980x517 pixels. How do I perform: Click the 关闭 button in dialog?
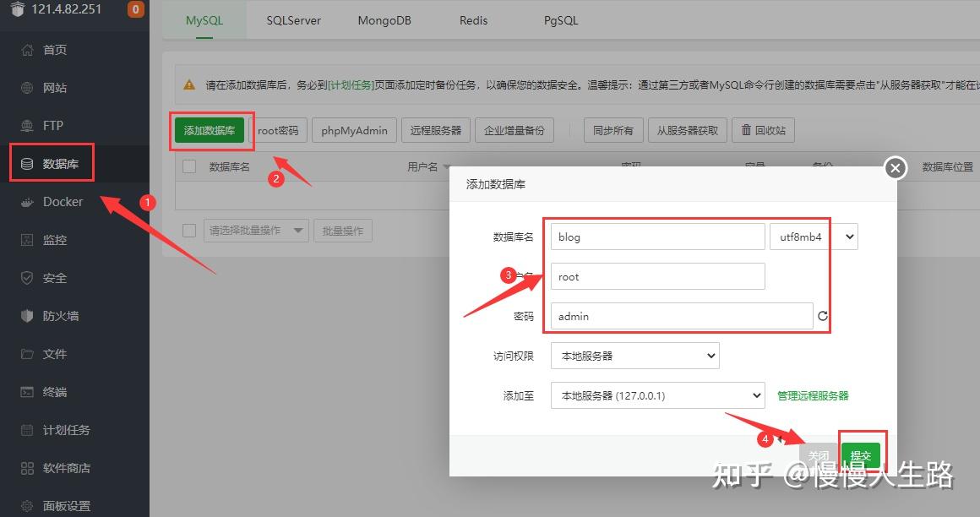[x=819, y=455]
